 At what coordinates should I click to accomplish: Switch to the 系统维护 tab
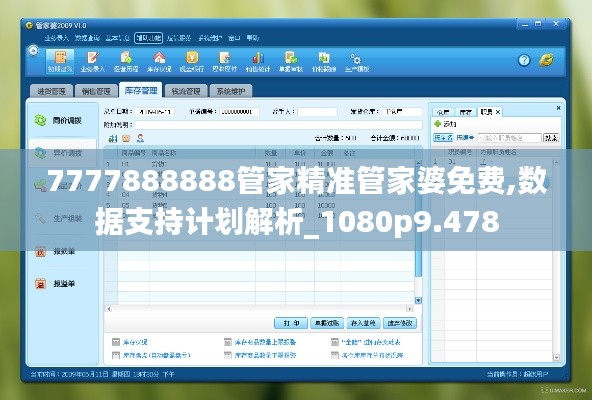pyautogui.click(x=231, y=91)
